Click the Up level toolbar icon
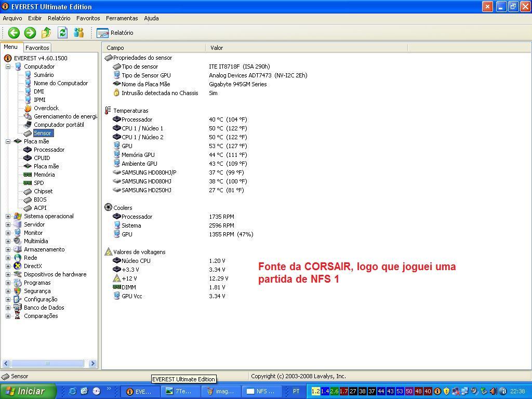The height and width of the screenshot is (399, 532). point(46,33)
